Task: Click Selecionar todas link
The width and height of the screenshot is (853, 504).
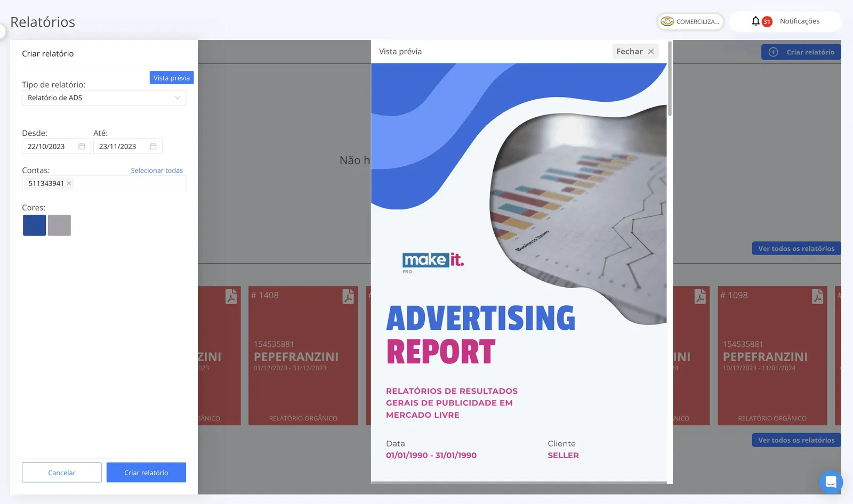Action: (x=157, y=170)
